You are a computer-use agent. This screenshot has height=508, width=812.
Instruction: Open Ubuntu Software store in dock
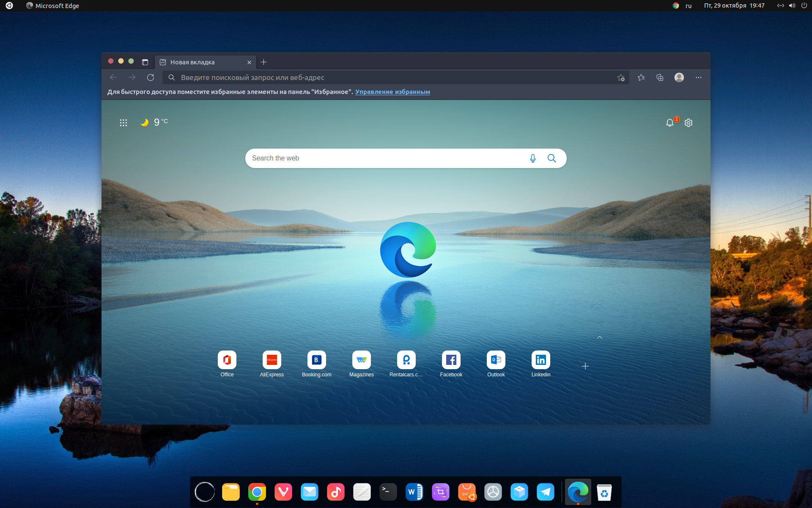click(467, 492)
